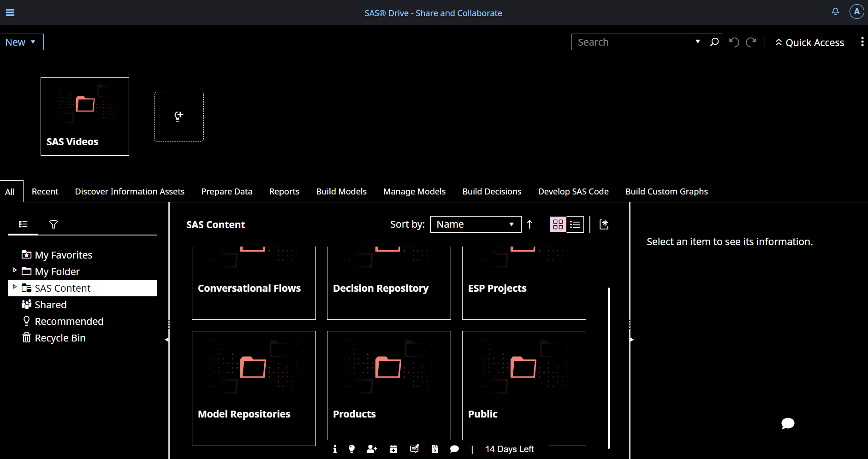Switch content to grid tile view
This screenshot has height=459, width=868.
[558, 224]
